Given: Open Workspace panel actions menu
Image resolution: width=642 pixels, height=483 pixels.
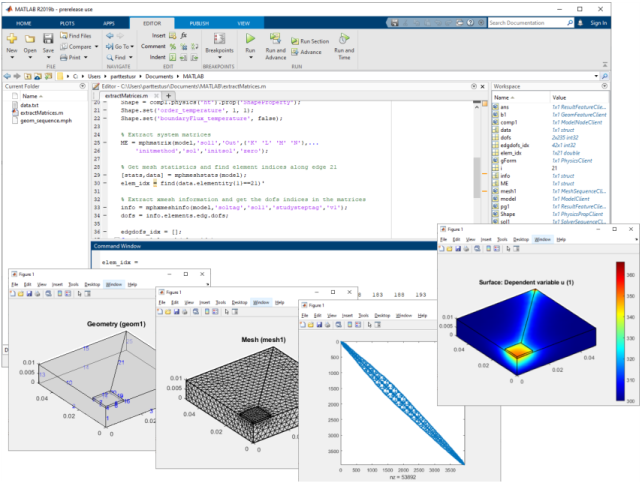Looking at the screenshot, I should coord(605,86).
